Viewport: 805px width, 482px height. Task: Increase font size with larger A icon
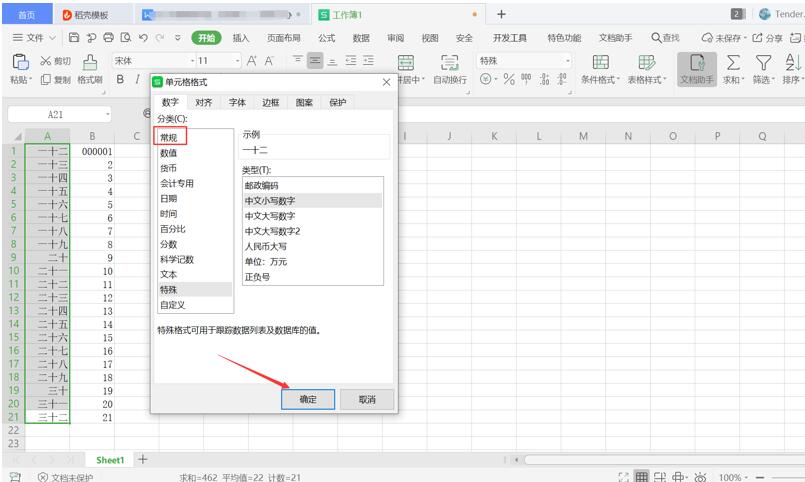click(x=252, y=61)
